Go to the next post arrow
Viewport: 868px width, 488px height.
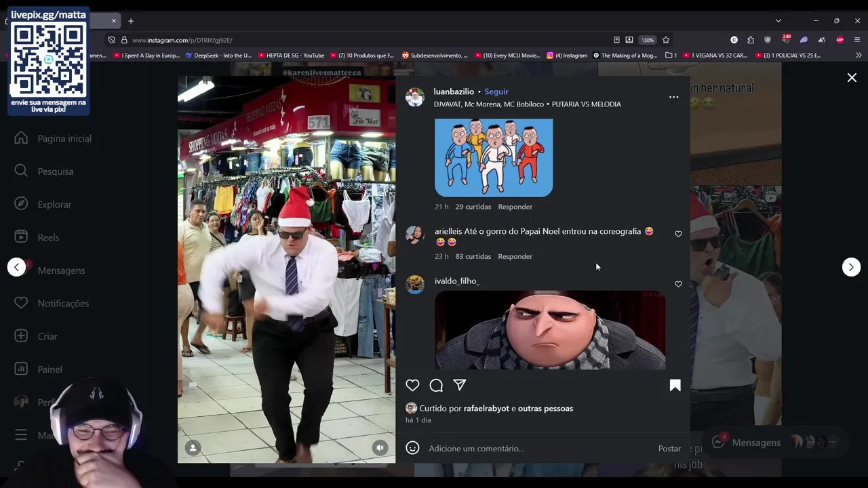pos(851,267)
